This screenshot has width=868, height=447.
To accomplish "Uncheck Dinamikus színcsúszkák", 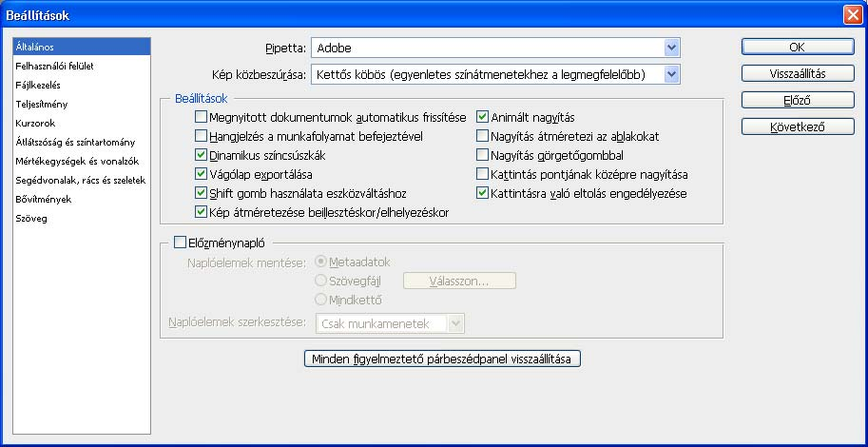I will click(201, 155).
